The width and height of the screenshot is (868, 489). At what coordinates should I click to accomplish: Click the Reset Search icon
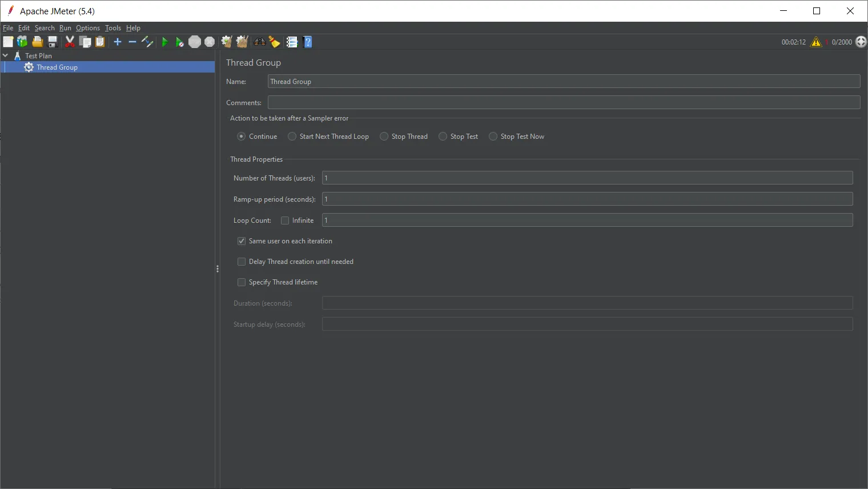coord(275,42)
